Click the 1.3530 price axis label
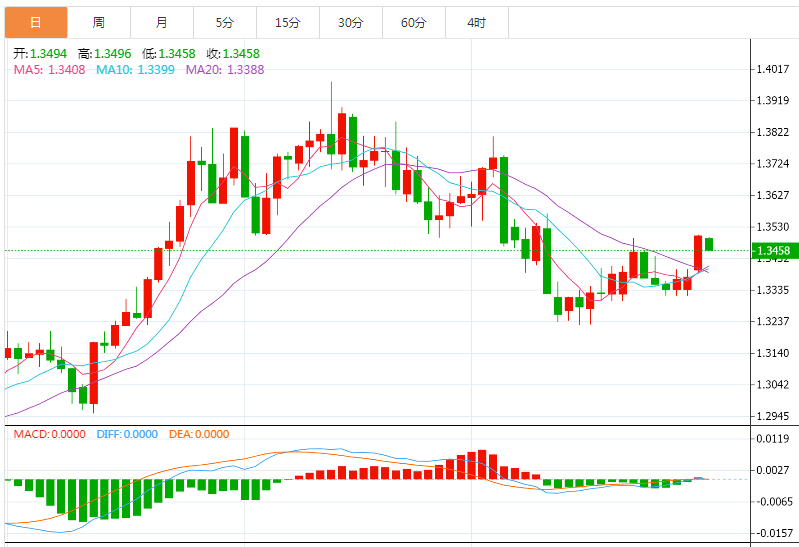 [x=773, y=227]
